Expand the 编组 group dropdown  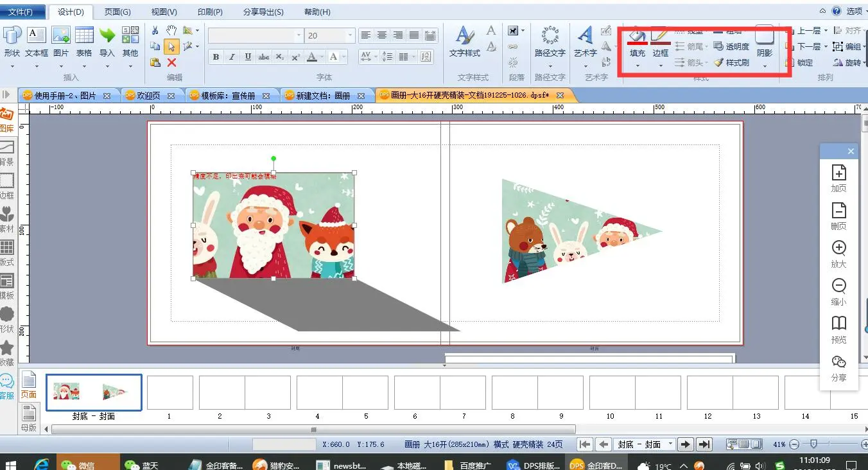[x=865, y=47]
